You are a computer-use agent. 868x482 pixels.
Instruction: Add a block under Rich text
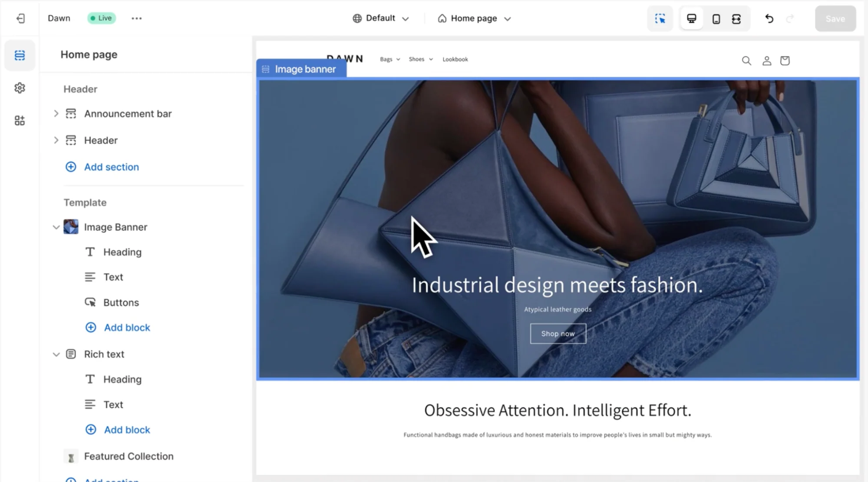pyautogui.click(x=118, y=429)
